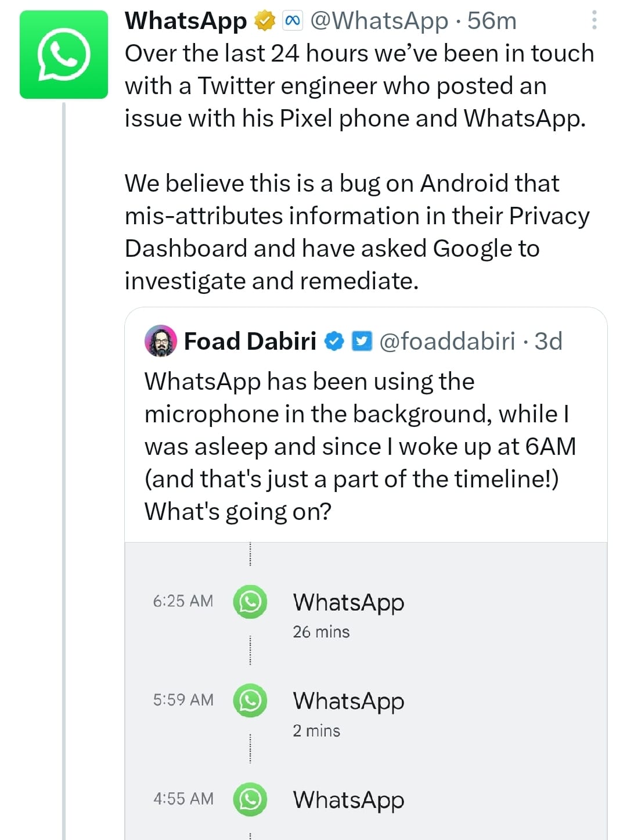Open the Foad Dabiri display name
Viewport: 627px width, 840px height.
coord(250,341)
